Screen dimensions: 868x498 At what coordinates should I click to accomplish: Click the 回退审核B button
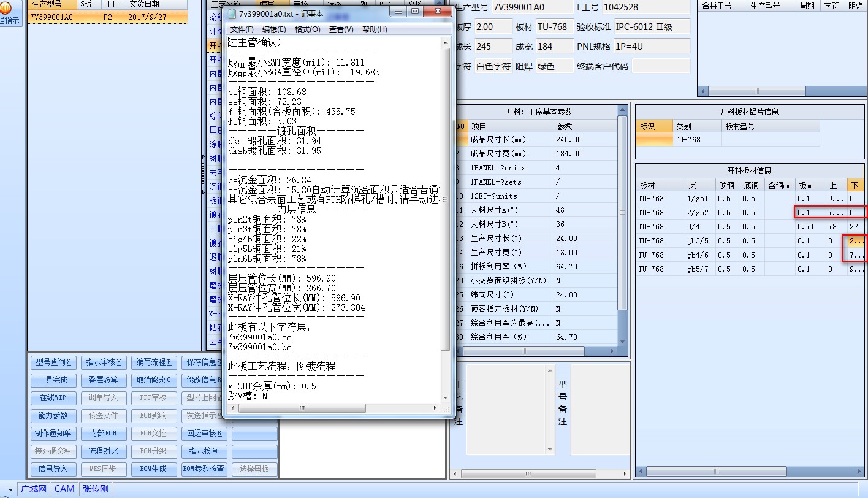click(204, 433)
